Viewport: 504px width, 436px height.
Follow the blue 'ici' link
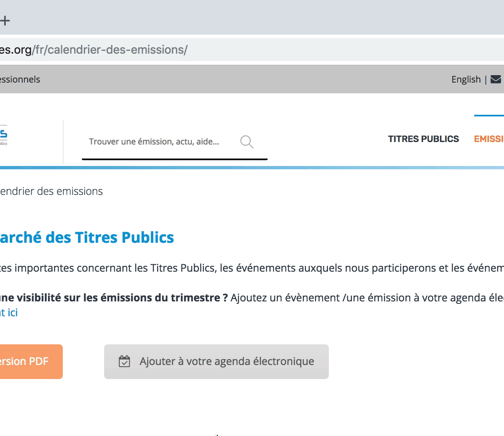pos(12,313)
